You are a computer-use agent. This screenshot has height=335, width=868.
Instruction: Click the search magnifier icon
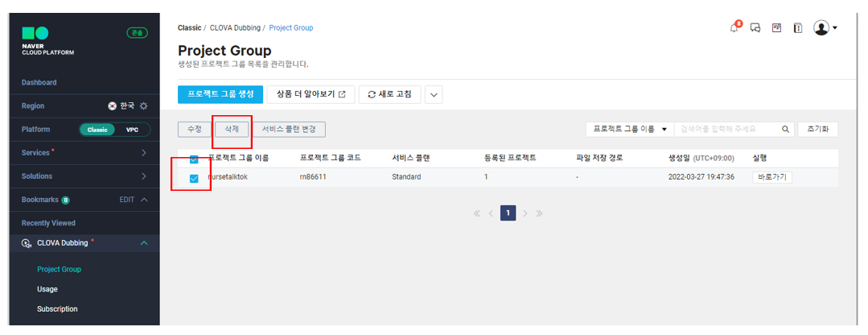pos(785,129)
